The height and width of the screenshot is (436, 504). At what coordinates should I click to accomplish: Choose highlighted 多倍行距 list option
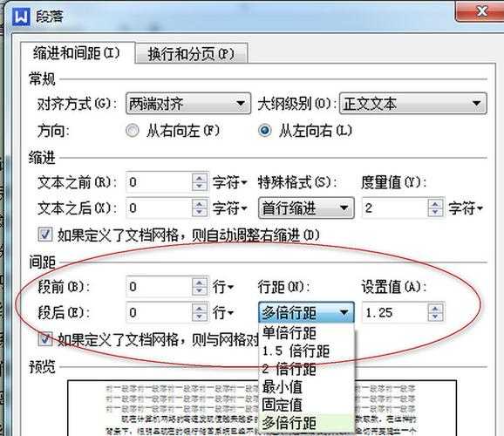(x=306, y=423)
